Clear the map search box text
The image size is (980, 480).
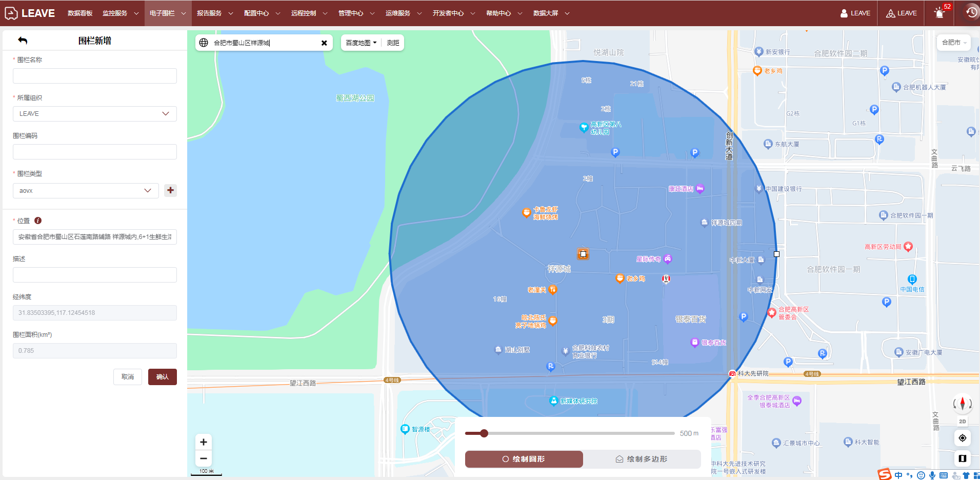tap(324, 43)
